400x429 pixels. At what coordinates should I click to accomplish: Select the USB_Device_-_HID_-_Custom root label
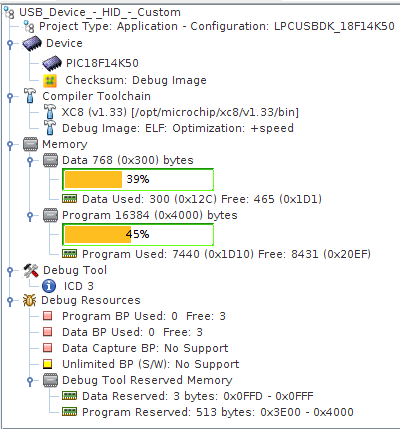click(100, 12)
